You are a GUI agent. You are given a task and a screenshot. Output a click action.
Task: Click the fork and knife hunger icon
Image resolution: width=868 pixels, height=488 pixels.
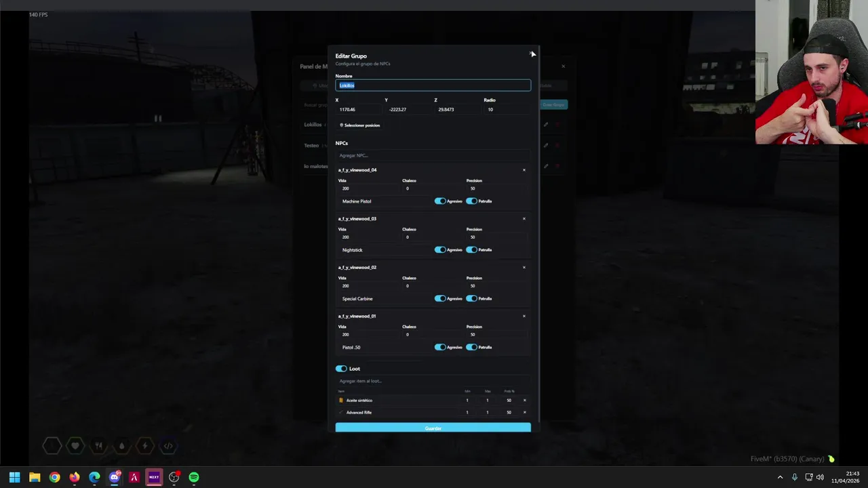coord(98,446)
